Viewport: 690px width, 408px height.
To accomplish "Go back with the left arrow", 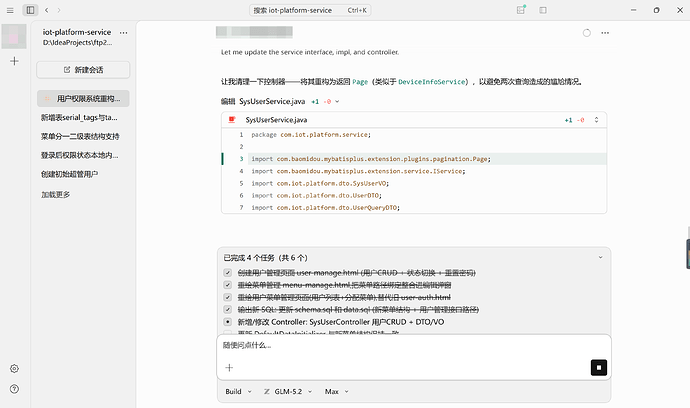I will coord(47,10).
